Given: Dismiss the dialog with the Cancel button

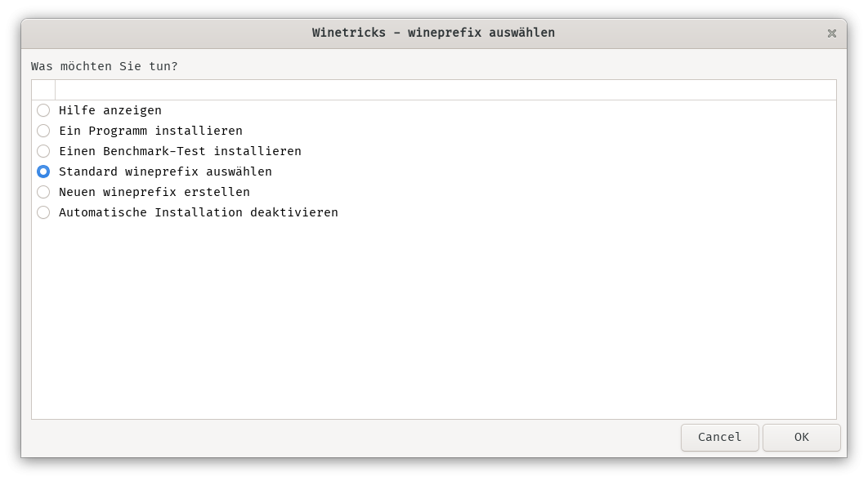Looking at the screenshot, I should pos(719,438).
